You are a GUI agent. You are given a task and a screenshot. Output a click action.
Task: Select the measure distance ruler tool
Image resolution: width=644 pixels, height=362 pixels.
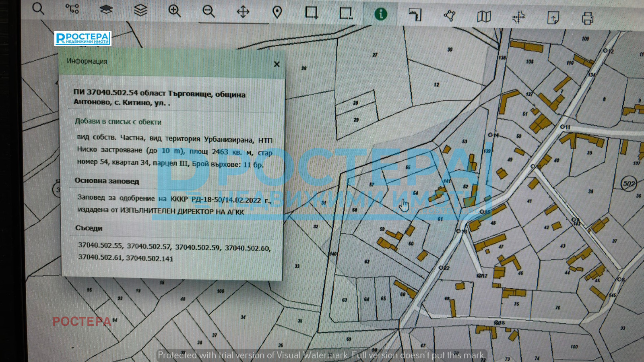pos(415,15)
